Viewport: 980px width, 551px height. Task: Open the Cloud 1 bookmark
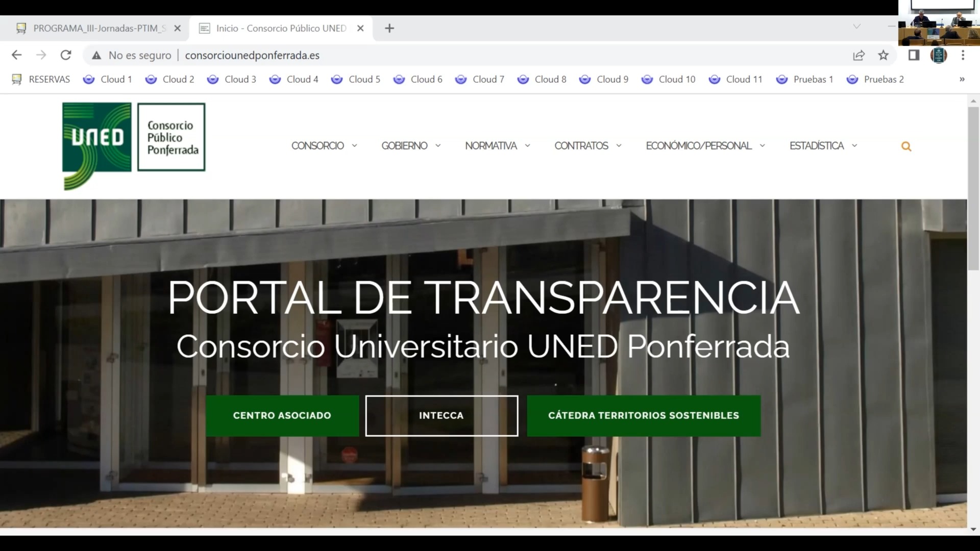click(x=108, y=79)
